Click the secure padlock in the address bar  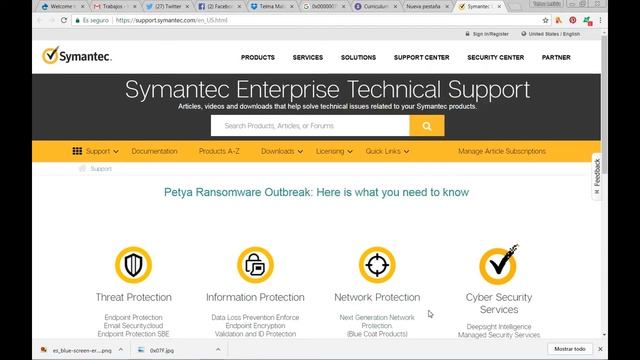pos(78,20)
